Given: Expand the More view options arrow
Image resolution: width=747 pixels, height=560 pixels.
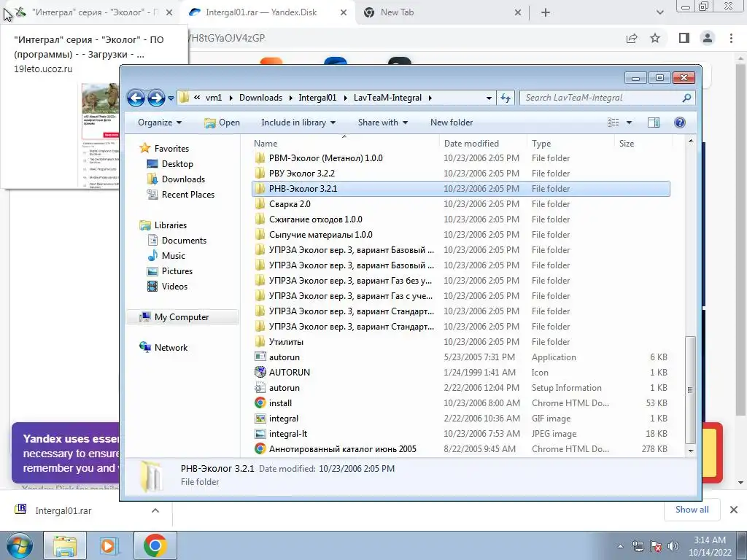Looking at the screenshot, I should coord(629,122).
